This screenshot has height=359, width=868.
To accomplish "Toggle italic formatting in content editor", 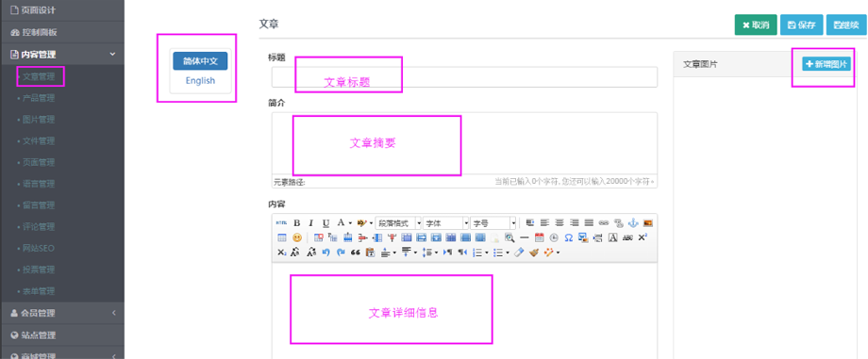I will click(311, 223).
